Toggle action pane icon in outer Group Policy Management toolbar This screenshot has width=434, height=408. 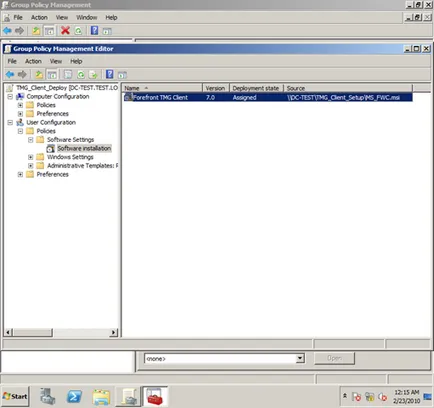pos(107,31)
